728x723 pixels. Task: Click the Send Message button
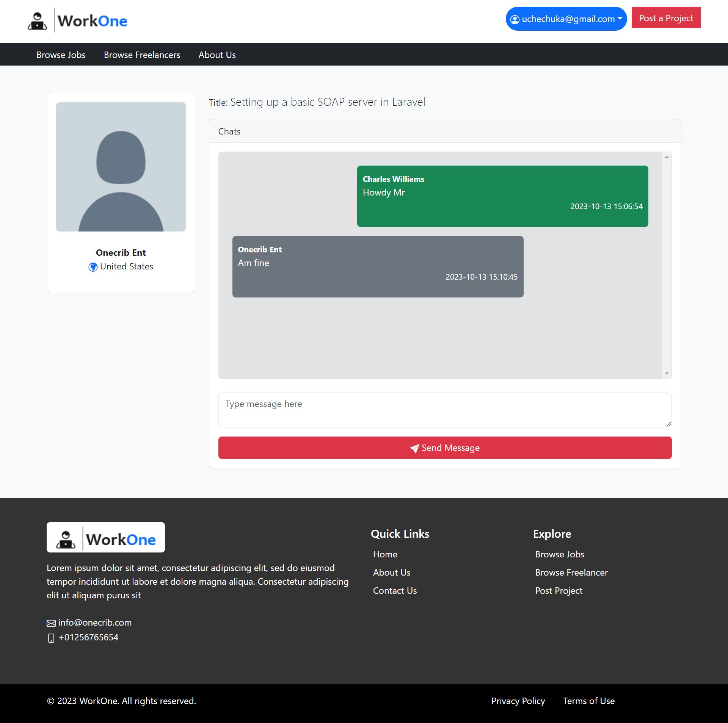pos(445,448)
